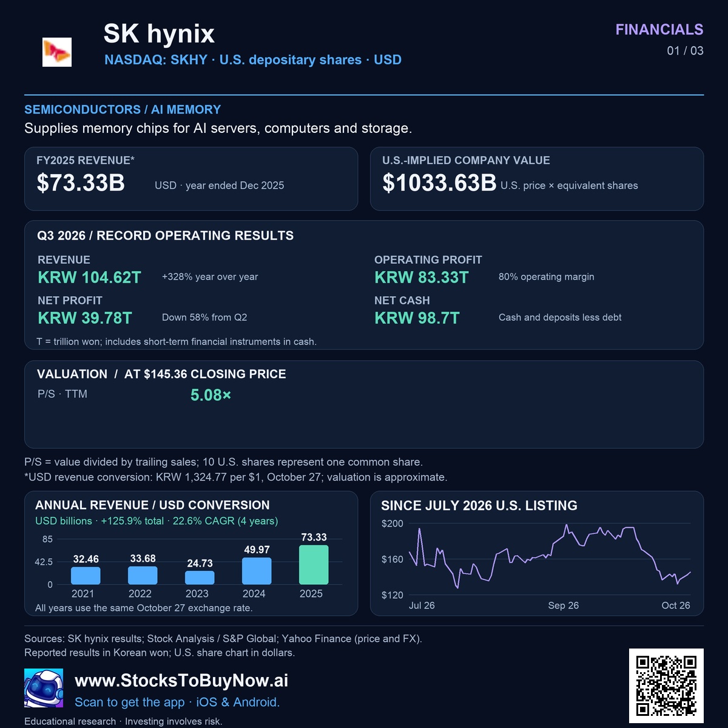Click the 2024 revenue bar
The width and height of the screenshot is (728, 728).
[x=257, y=571]
